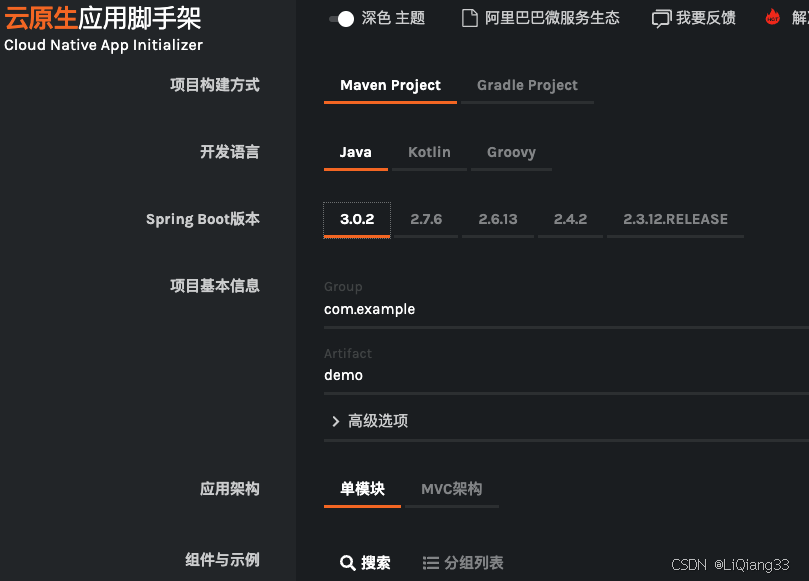The height and width of the screenshot is (581, 809).
Task: Click the 云原生应用脚手架 site title
Action: [x=103, y=19]
